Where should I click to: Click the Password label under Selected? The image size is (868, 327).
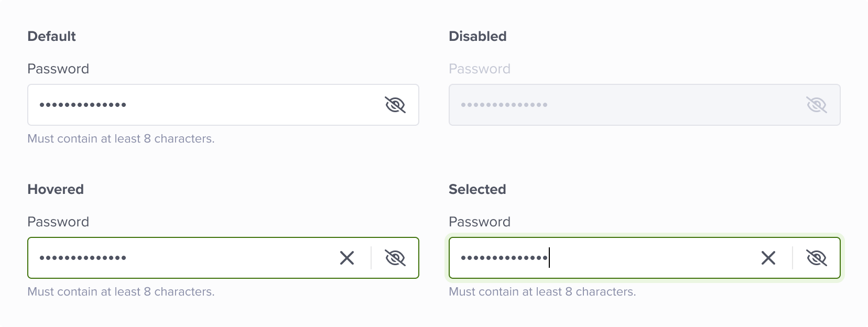pyautogui.click(x=480, y=222)
